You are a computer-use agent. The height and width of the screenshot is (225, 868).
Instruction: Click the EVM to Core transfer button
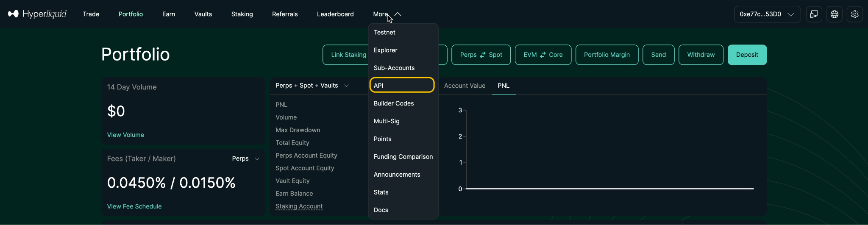click(543, 55)
